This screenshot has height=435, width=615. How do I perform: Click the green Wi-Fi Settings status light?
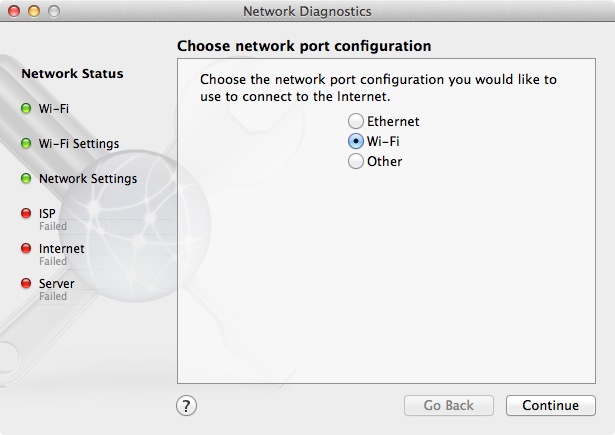pyautogui.click(x=26, y=144)
